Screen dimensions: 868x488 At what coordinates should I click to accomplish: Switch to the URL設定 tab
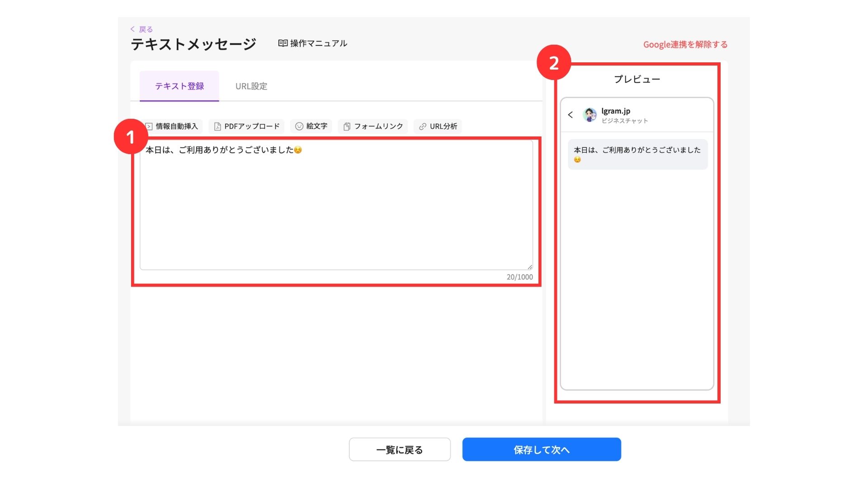click(251, 86)
